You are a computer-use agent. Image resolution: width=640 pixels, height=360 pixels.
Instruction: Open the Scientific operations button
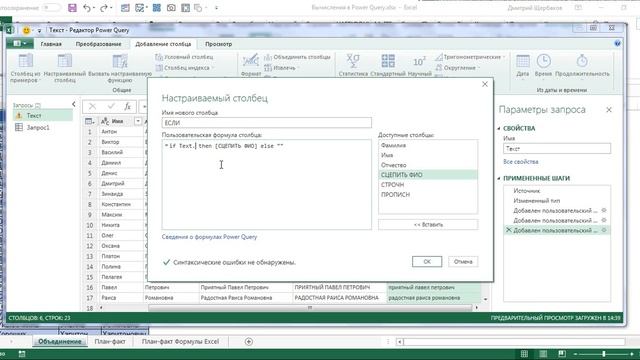419,65
